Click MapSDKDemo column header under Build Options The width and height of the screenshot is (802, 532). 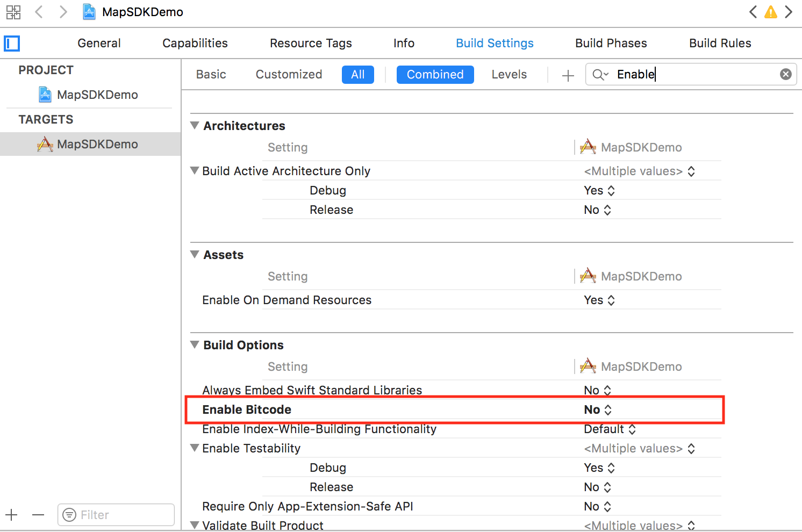[x=631, y=366]
